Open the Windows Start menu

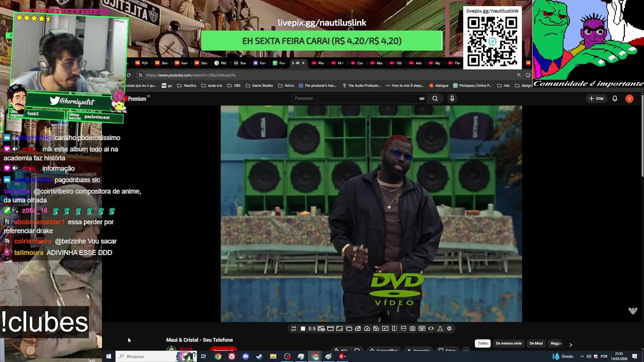[108, 356]
